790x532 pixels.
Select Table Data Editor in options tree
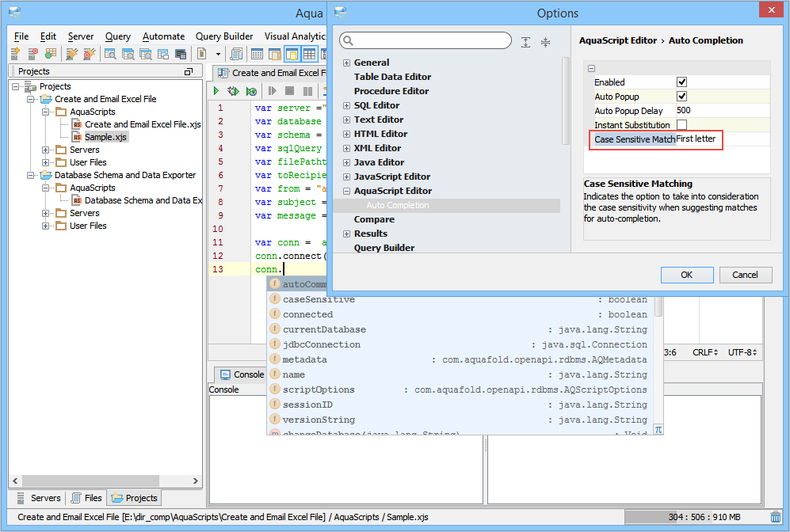coord(392,77)
